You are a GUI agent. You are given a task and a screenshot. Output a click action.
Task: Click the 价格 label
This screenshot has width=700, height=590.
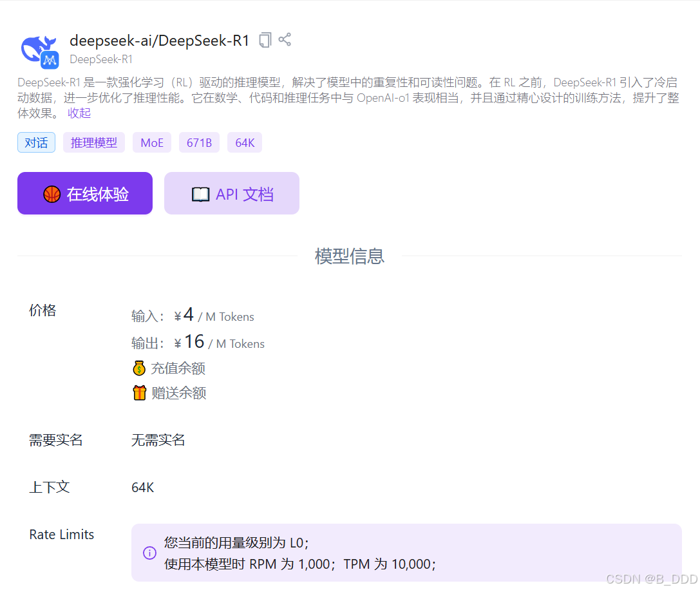pos(43,310)
